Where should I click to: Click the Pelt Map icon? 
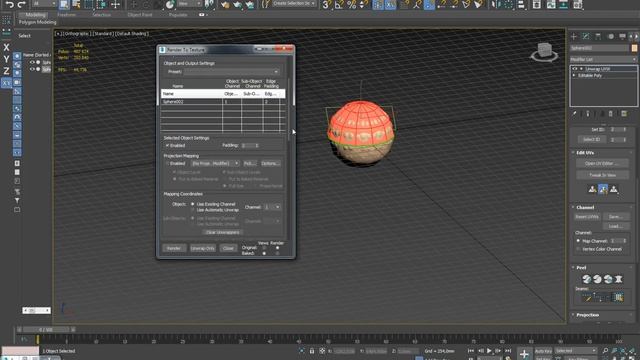[x=619, y=279]
